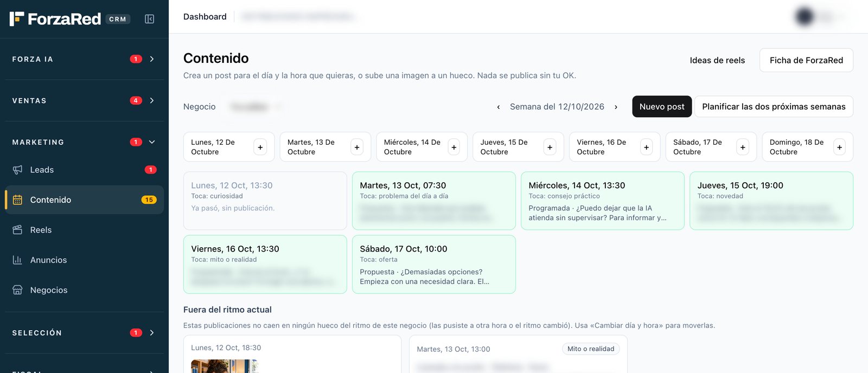Open Ideas de reels
The width and height of the screenshot is (868, 373).
pyautogui.click(x=717, y=60)
